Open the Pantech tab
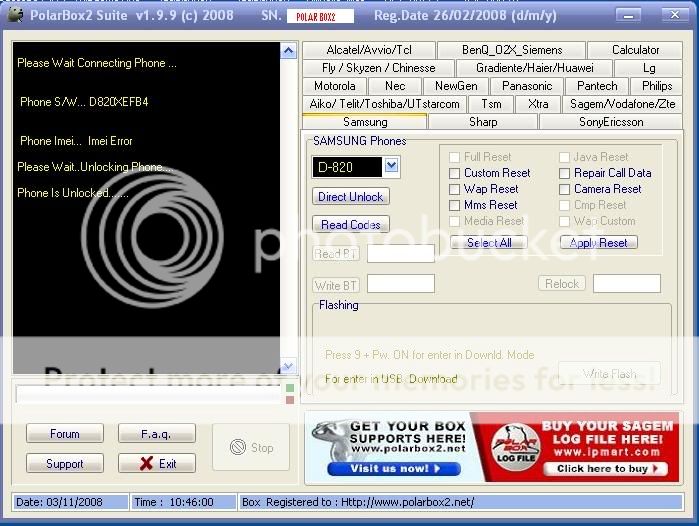This screenshot has height=526, width=699. tap(597, 86)
